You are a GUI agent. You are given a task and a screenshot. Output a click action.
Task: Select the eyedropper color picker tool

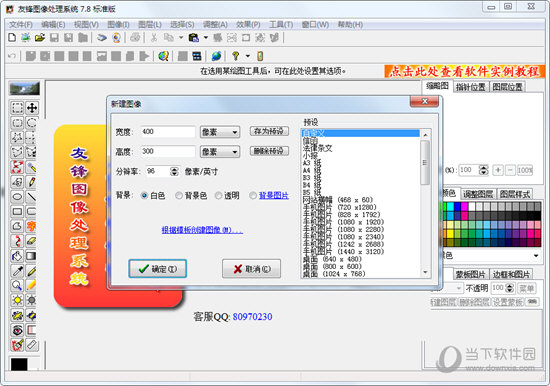(x=17, y=271)
